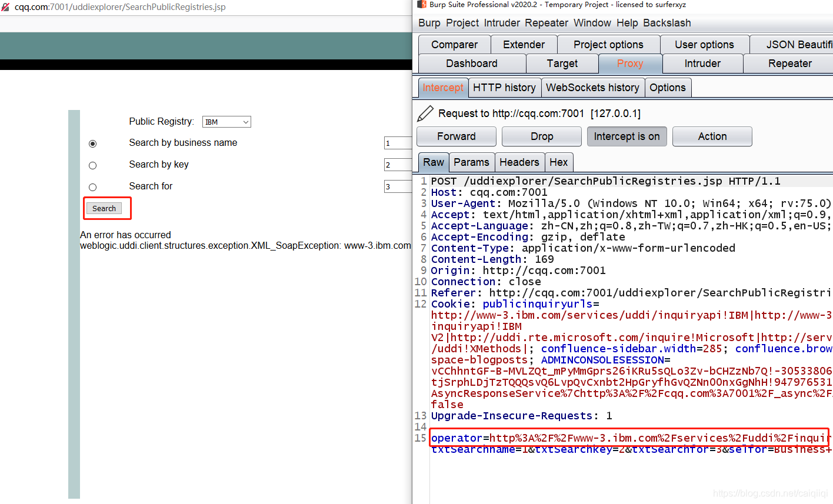833x504 pixels.
Task: Click the pencil edit icon beside Request target
Action: tap(425, 114)
